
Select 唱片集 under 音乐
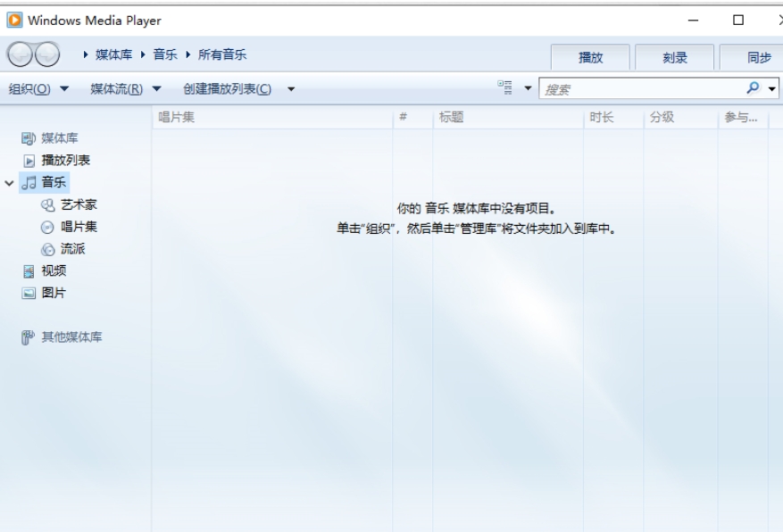[x=79, y=228]
